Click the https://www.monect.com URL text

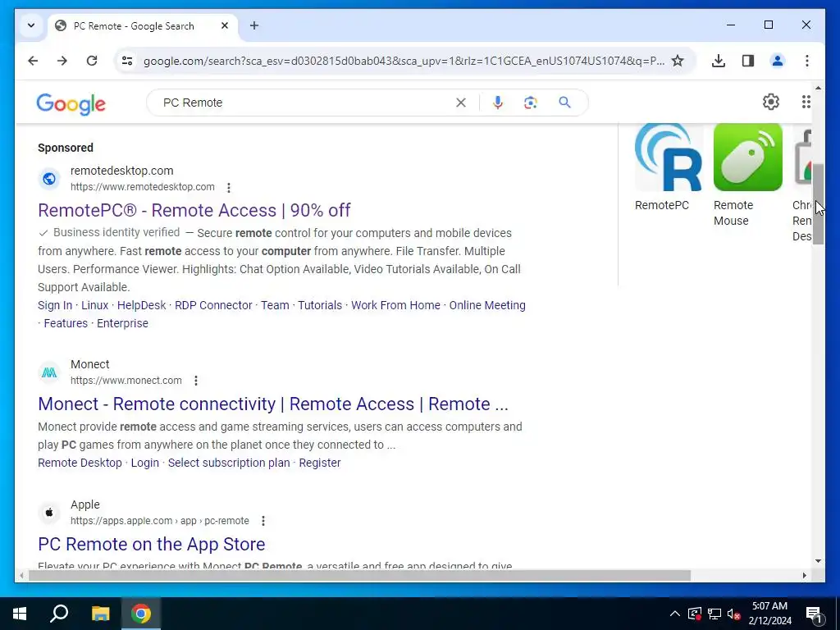pos(126,381)
